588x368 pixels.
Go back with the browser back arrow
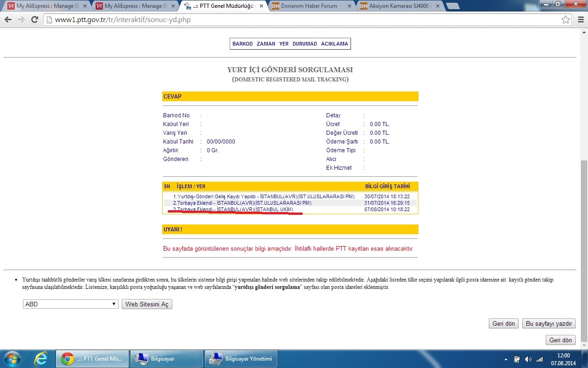point(8,20)
